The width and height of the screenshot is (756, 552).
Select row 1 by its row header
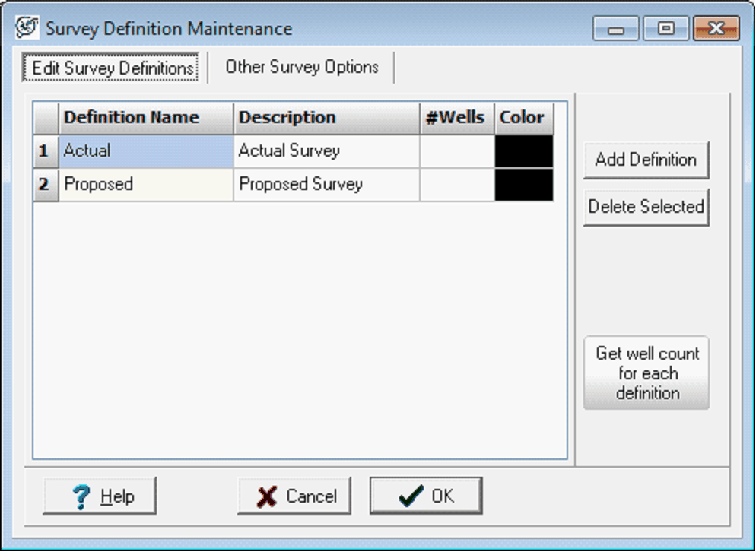point(46,151)
